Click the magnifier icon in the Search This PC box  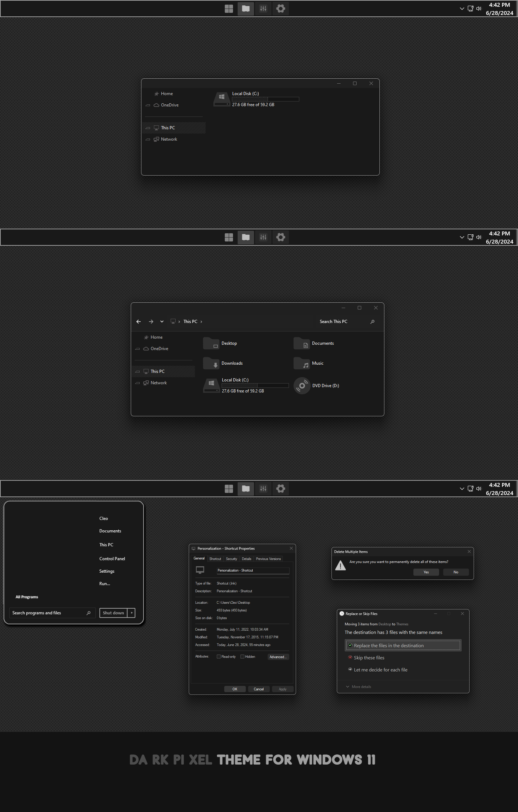tap(372, 322)
